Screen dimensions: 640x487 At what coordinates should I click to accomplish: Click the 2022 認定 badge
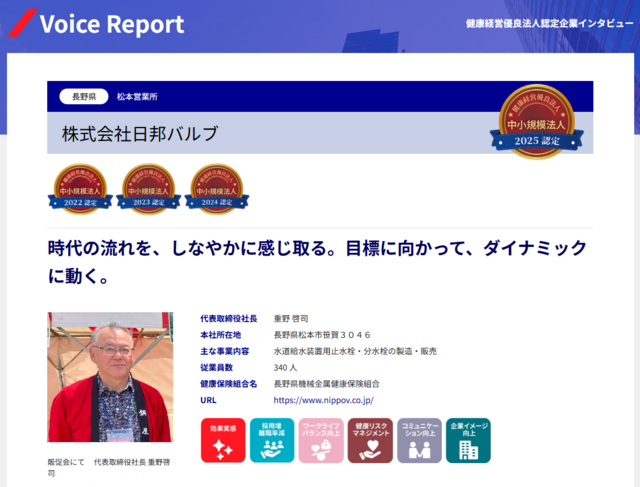pyautogui.click(x=82, y=189)
